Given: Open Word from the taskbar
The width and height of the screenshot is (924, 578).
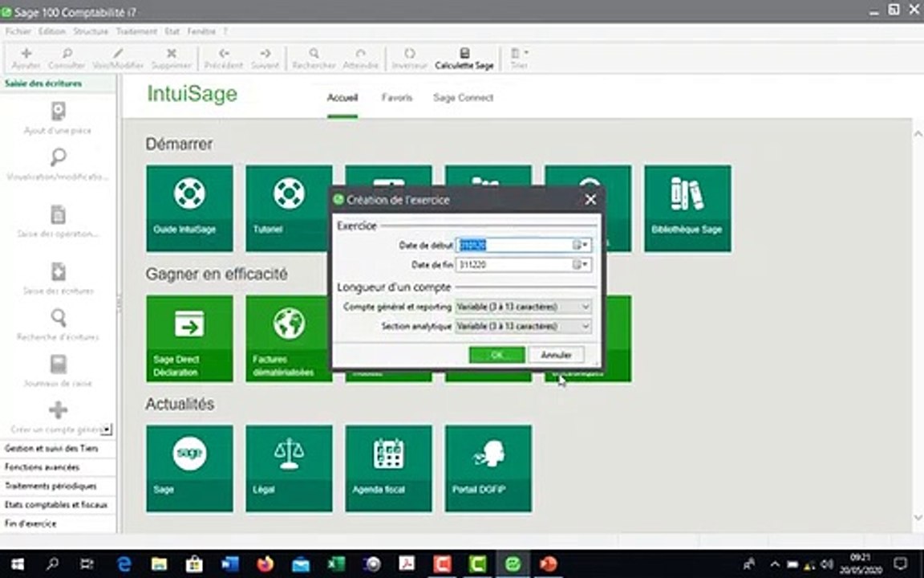Looking at the screenshot, I should point(230,564).
